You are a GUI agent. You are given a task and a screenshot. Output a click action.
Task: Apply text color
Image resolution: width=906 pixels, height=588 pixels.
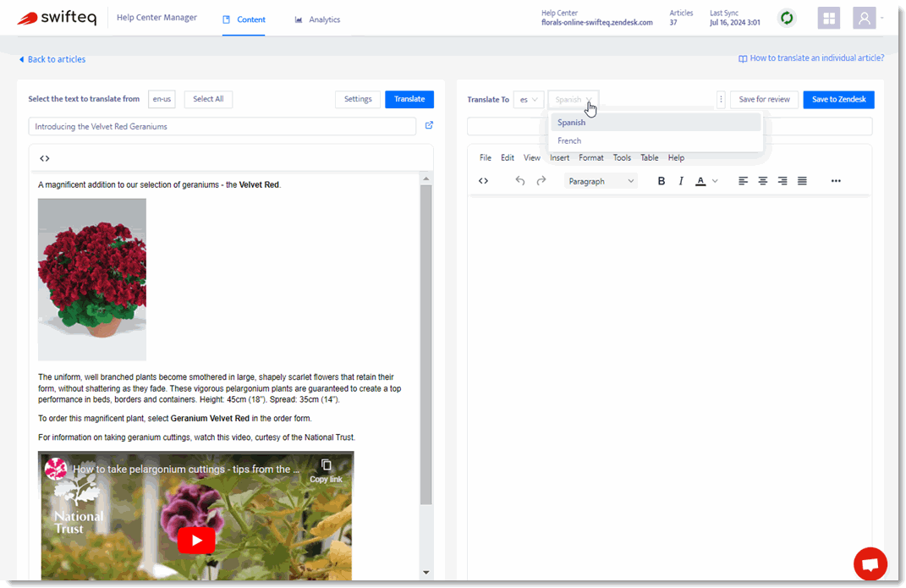click(700, 181)
